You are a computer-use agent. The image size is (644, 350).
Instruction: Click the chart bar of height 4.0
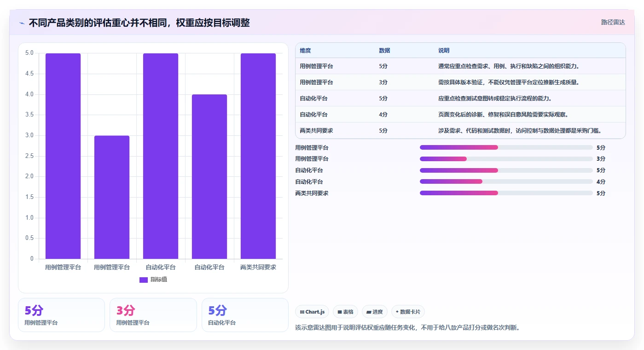click(x=209, y=177)
